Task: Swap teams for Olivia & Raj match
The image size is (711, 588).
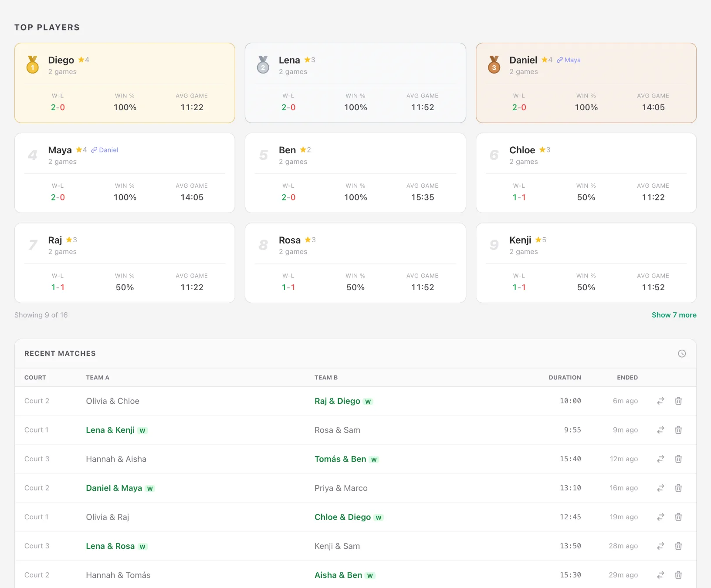Action: [660, 517]
